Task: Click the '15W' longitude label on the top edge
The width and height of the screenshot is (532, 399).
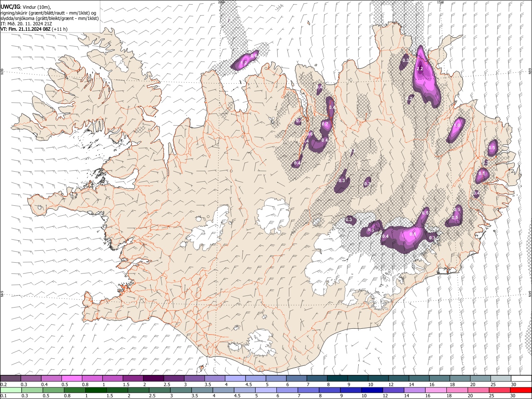Action: click(x=440, y=2)
